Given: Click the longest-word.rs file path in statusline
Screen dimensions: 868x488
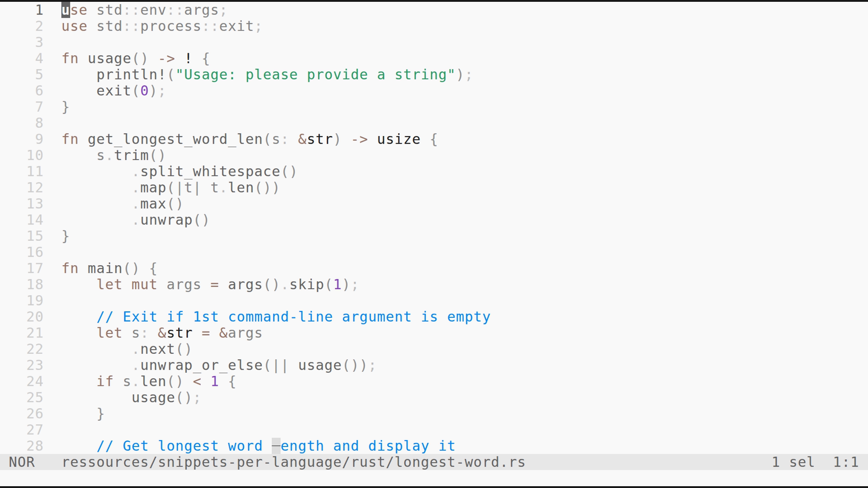Looking at the screenshot, I should click(293, 462).
